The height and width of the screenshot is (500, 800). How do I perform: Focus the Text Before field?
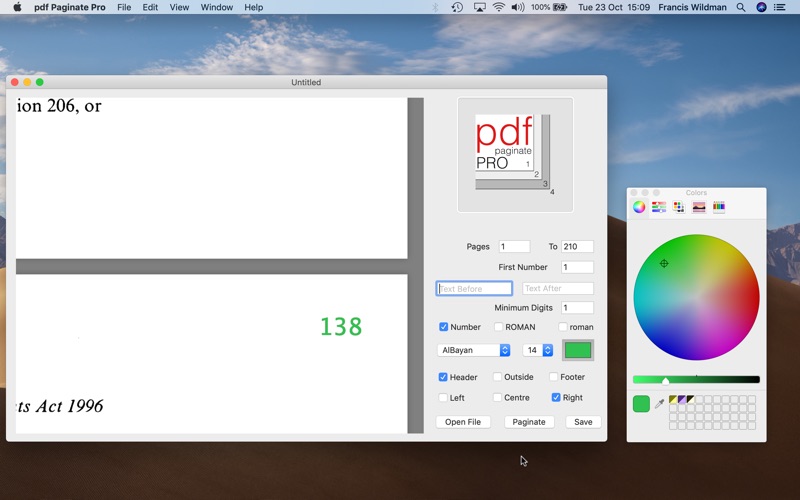coord(474,288)
